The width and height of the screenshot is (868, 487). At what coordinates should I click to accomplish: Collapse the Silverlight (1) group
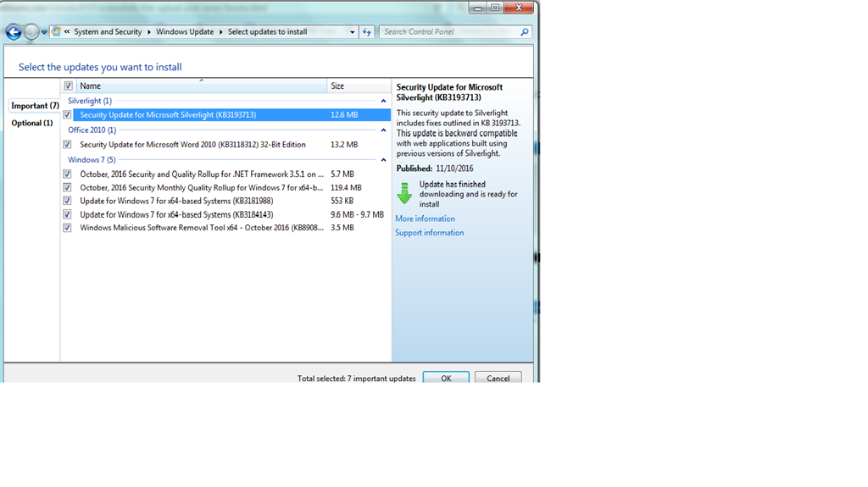[383, 101]
